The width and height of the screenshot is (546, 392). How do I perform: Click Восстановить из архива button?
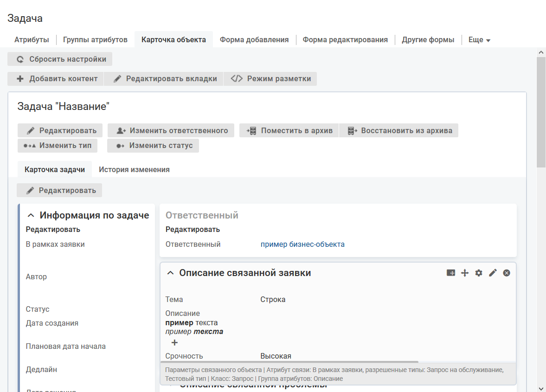[x=399, y=130]
